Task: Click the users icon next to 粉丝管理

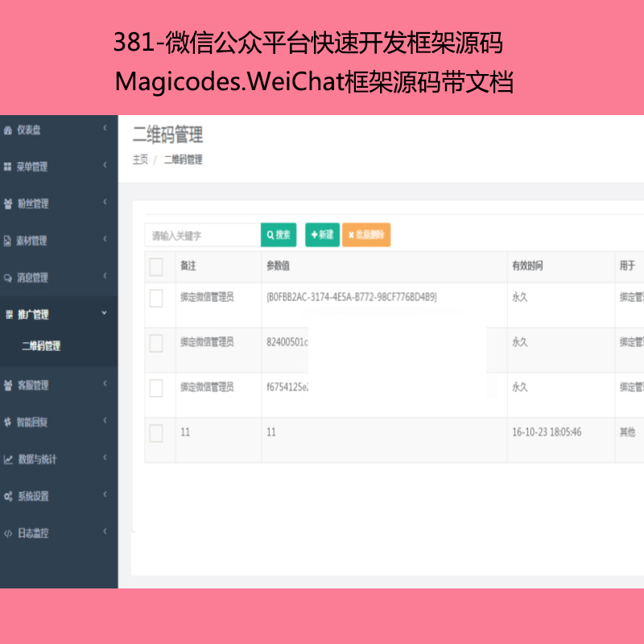Action: coord(8,204)
